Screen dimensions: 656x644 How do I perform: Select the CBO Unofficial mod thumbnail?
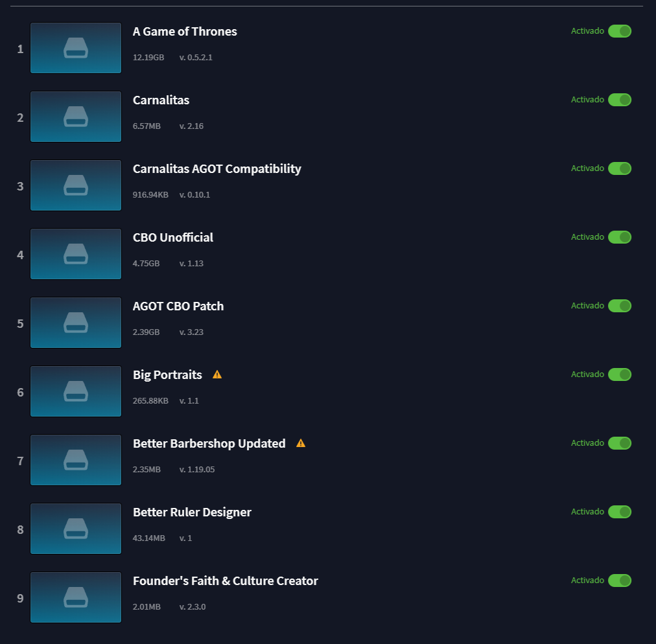click(76, 254)
